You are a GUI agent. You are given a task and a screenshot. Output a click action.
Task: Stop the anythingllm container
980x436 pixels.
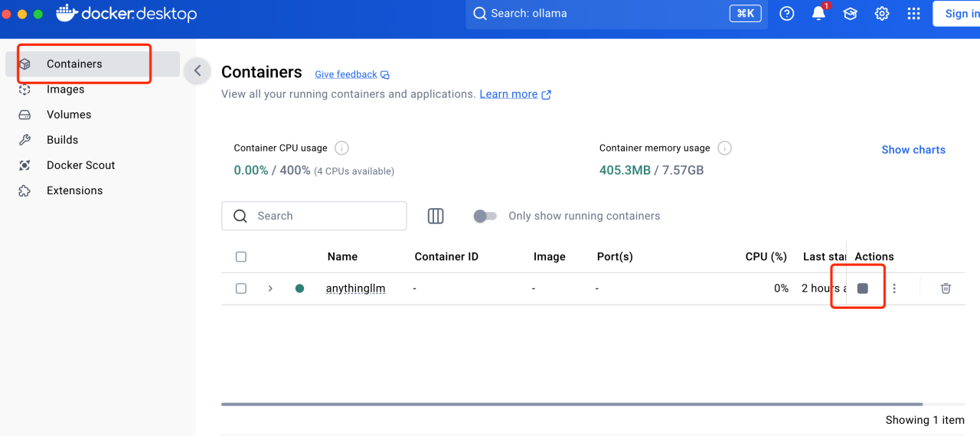click(863, 288)
